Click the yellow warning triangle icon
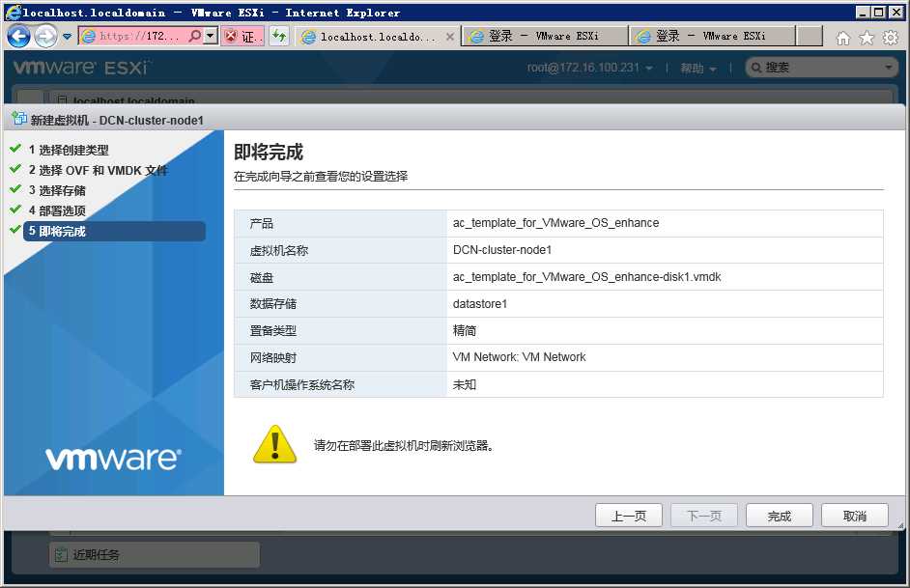Image resolution: width=910 pixels, height=588 pixels. (275, 444)
